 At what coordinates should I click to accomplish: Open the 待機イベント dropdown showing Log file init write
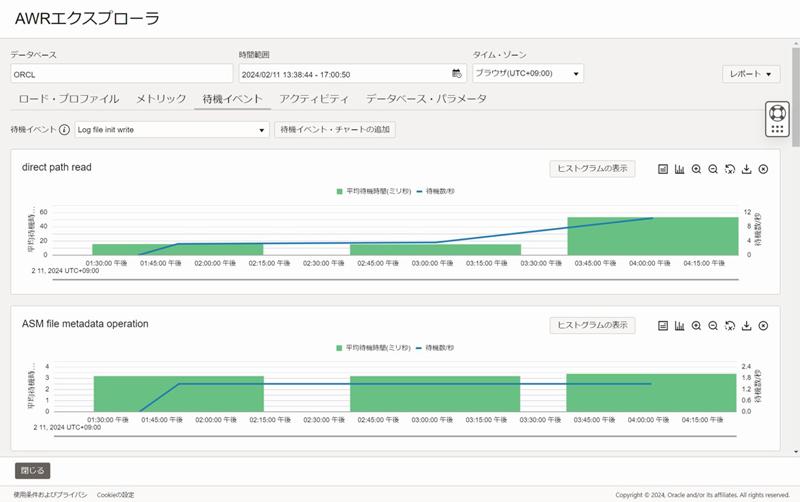[x=172, y=130]
